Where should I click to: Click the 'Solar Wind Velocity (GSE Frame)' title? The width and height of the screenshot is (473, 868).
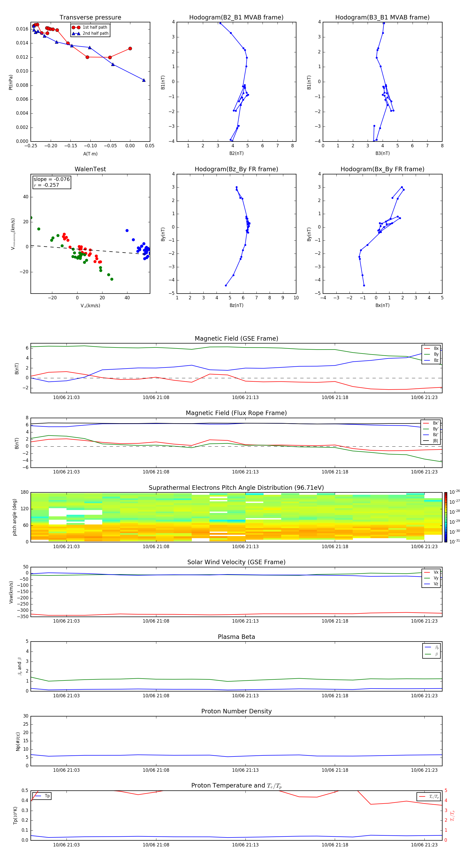(236, 562)
